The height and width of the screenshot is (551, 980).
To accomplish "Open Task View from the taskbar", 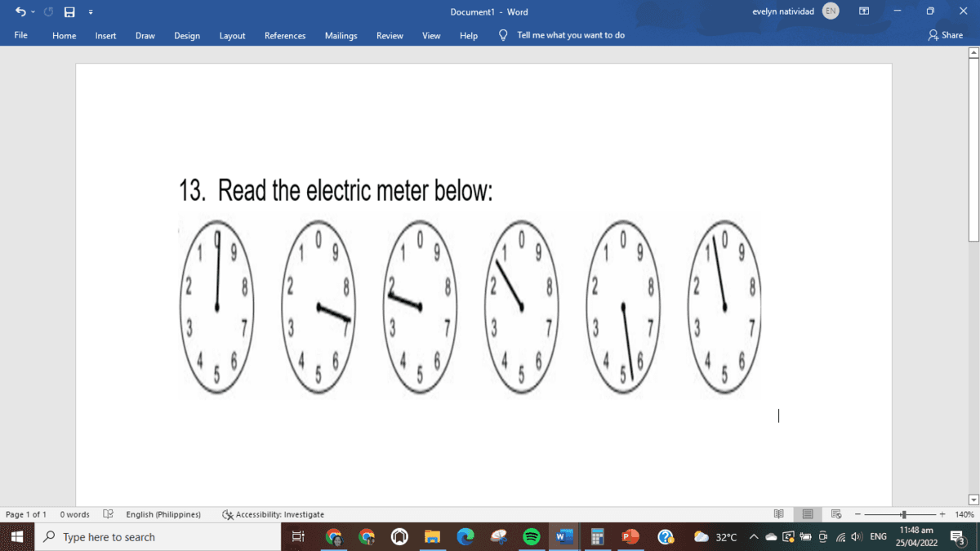I will 298,536.
